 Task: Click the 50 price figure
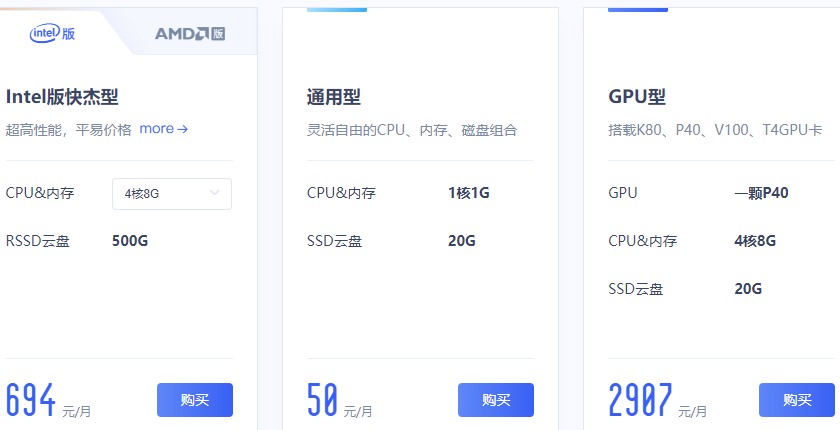(322, 400)
